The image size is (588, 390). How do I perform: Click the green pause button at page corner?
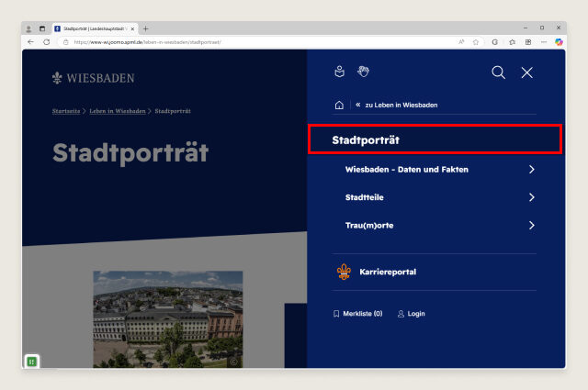pyautogui.click(x=32, y=362)
